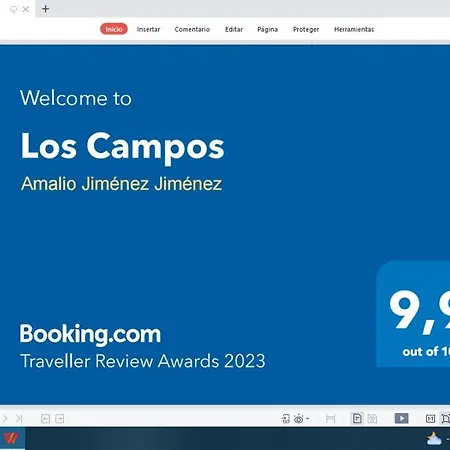Click the extract page icon in status bar
The width and height of the screenshot is (450, 450).
(x=286, y=418)
